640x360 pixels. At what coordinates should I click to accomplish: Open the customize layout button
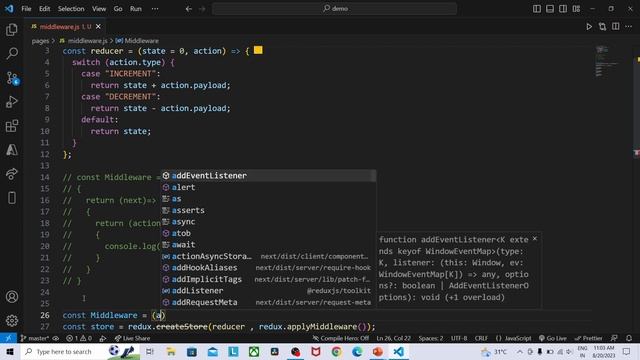click(576, 9)
